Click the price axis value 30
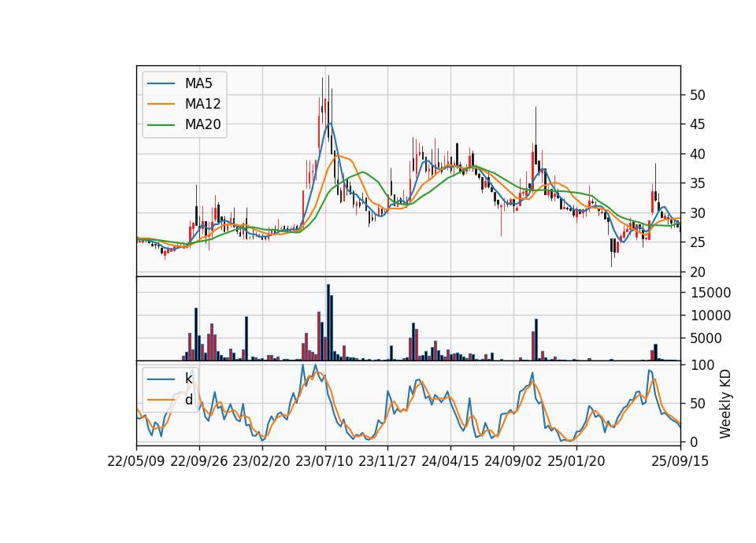The width and height of the screenshot is (756, 543). [x=697, y=213]
